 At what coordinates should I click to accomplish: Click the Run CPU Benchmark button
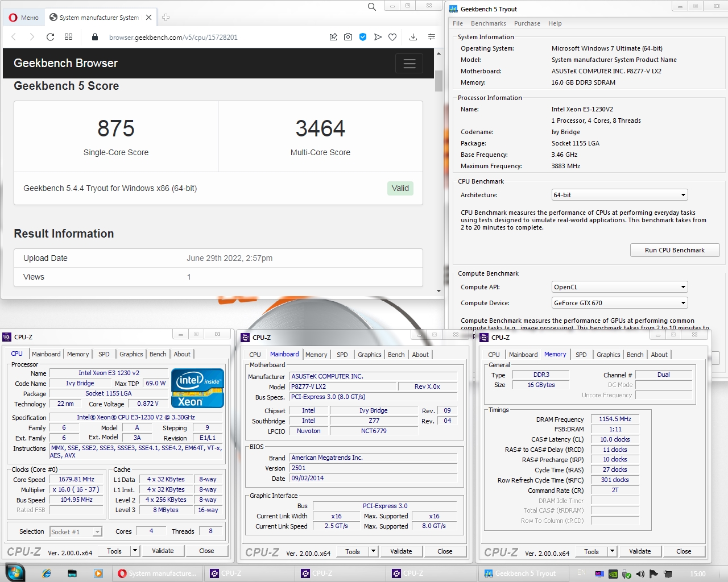click(675, 250)
